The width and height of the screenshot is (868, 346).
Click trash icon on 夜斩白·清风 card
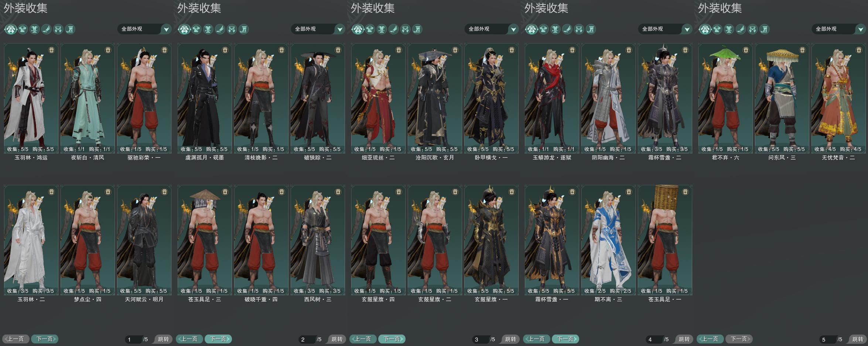coord(108,50)
